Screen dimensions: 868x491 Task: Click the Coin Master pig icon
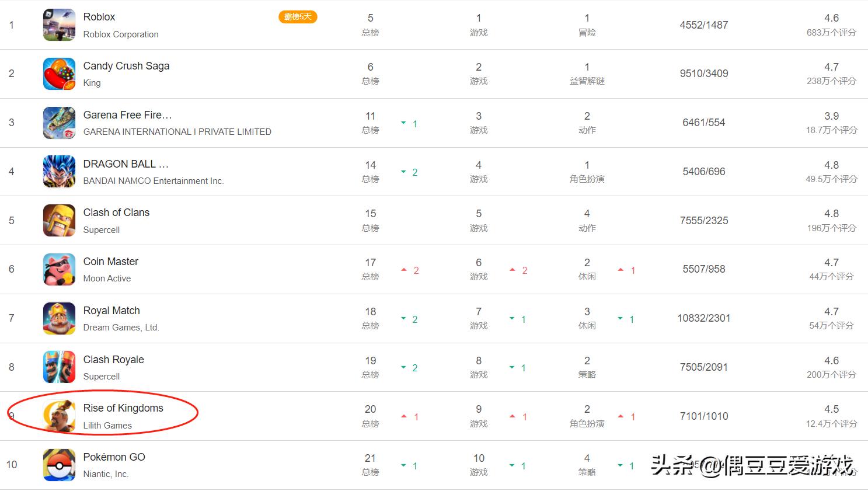coord(59,269)
